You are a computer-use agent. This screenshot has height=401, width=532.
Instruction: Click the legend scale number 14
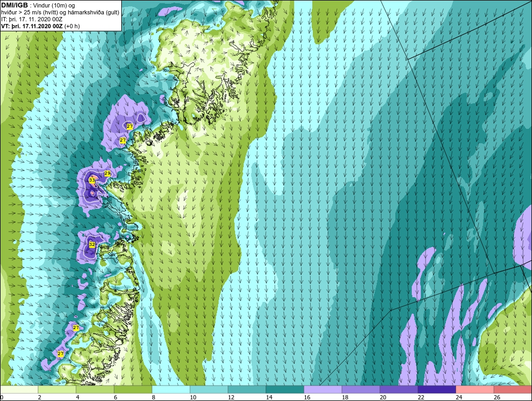pos(269,398)
